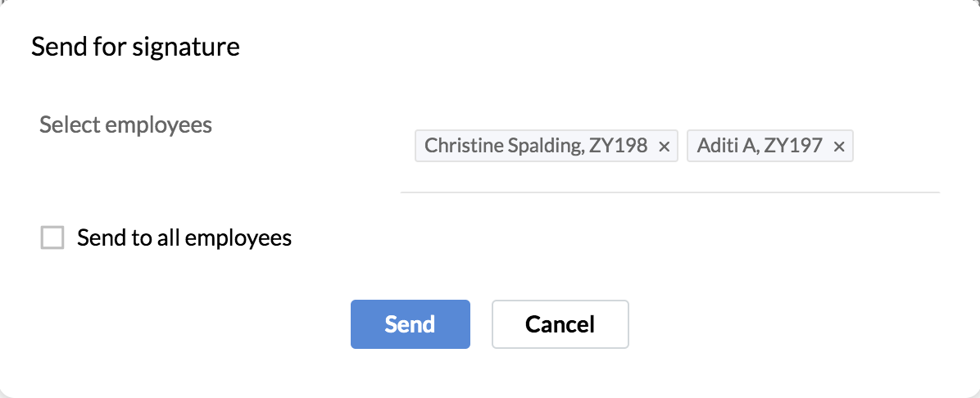Click the x on the ZY197 tag
This screenshot has height=398, width=980.
coord(838,147)
